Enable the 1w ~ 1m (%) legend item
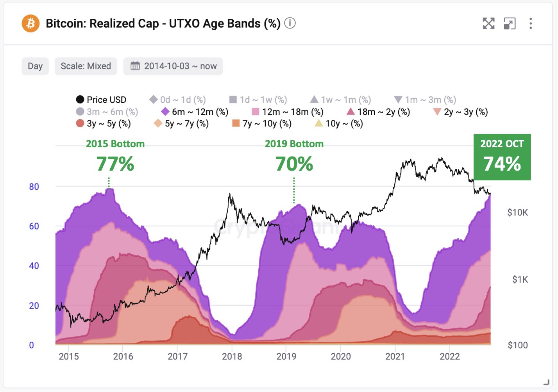The image size is (558, 392). coord(341,100)
